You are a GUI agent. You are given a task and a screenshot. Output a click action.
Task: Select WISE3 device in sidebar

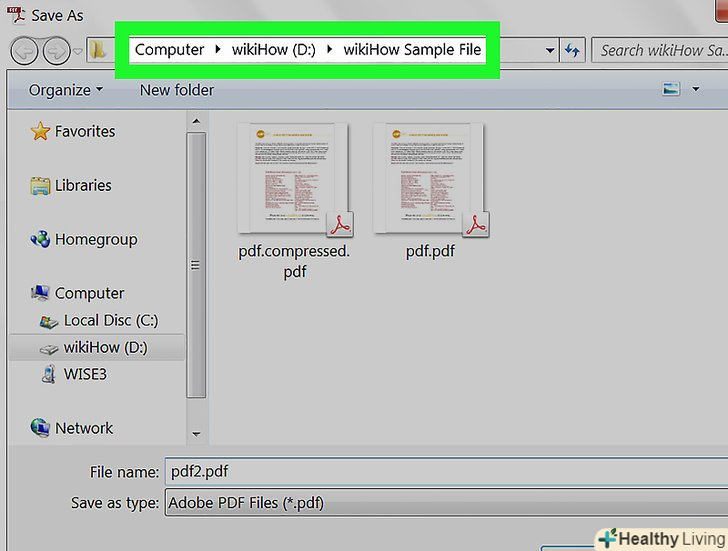coord(85,374)
